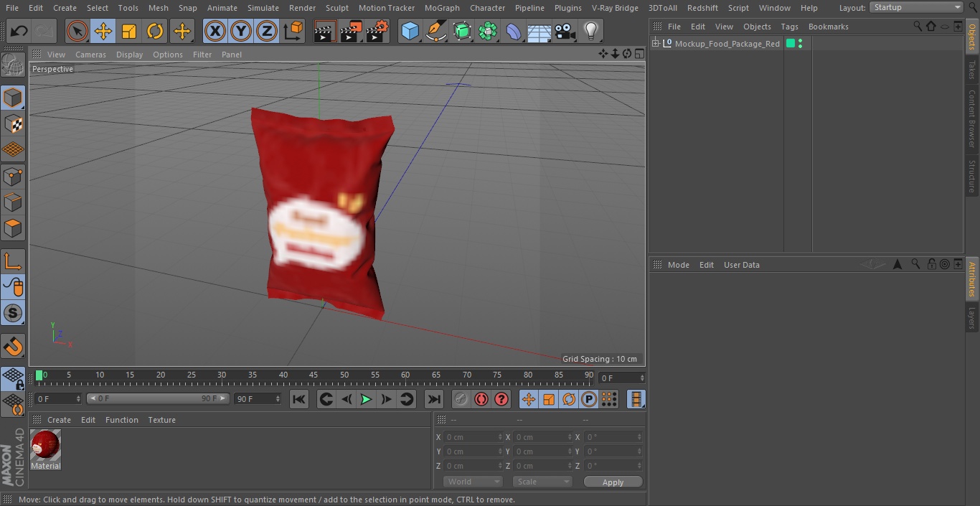Add a Light object

pos(590,31)
